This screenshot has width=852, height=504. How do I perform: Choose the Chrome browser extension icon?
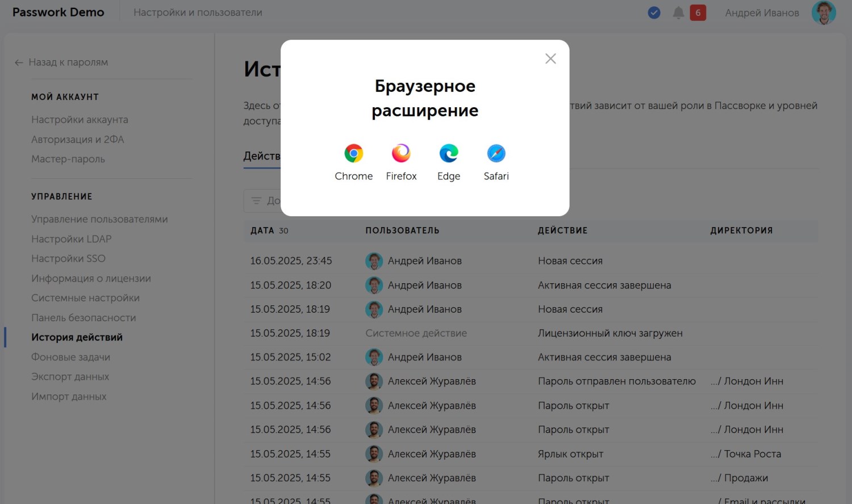coord(353,153)
